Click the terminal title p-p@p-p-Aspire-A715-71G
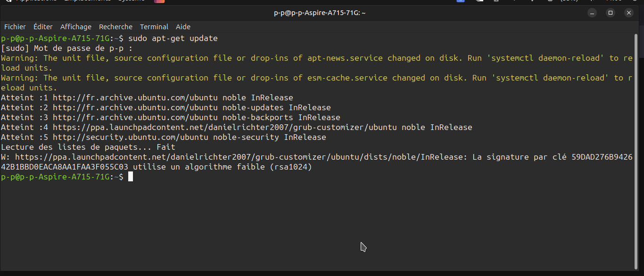The image size is (644, 276). click(320, 13)
